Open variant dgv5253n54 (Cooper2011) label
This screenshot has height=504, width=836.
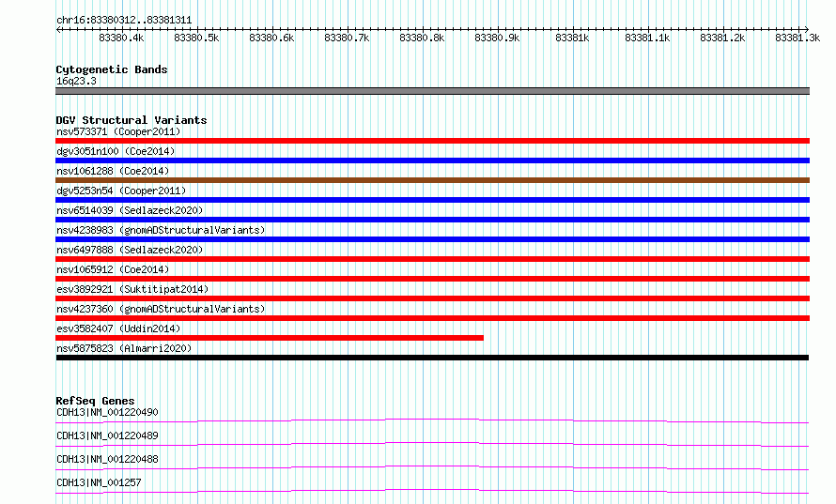click(121, 191)
